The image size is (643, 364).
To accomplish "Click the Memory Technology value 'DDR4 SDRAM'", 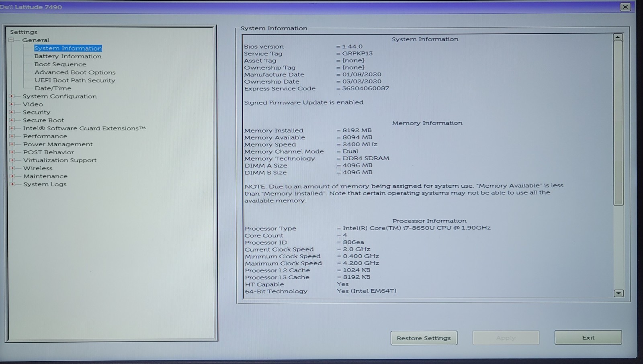I will point(366,158).
